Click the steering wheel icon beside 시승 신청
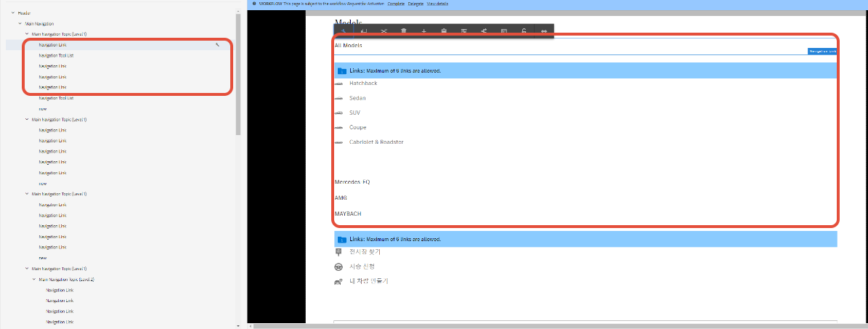The width and height of the screenshot is (868, 329). click(x=338, y=267)
